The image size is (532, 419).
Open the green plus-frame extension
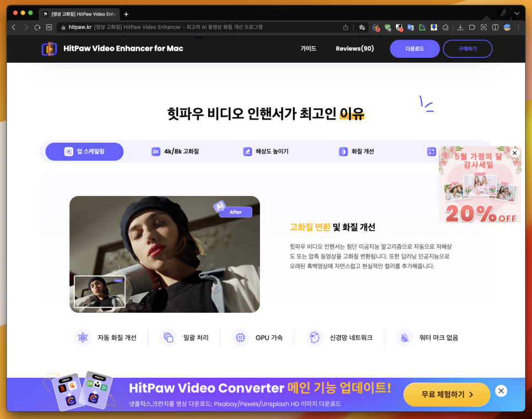point(422,27)
